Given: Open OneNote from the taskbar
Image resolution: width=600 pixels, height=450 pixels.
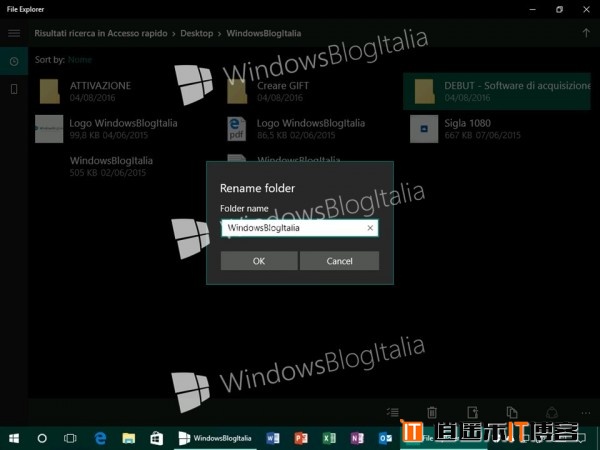Looking at the screenshot, I should click(x=357, y=438).
